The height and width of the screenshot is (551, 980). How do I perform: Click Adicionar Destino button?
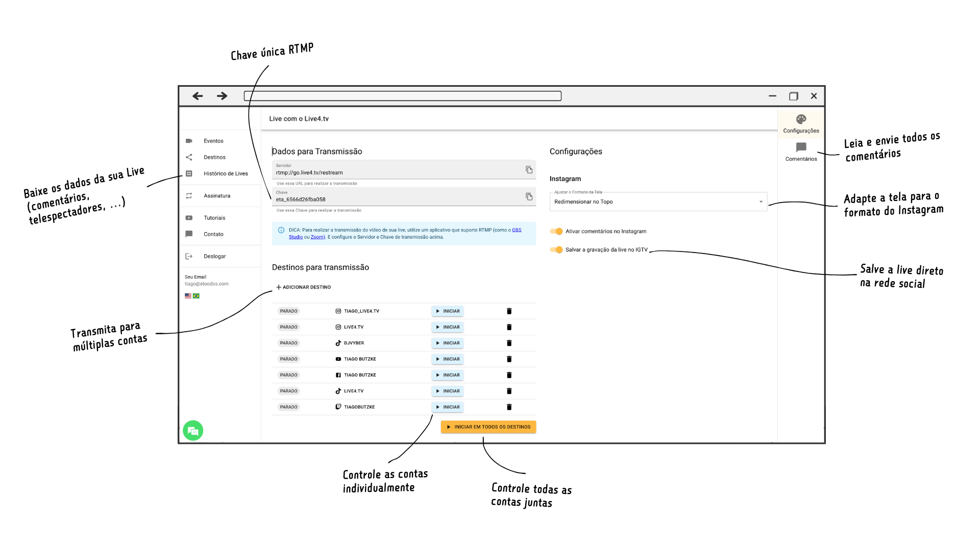coord(304,287)
